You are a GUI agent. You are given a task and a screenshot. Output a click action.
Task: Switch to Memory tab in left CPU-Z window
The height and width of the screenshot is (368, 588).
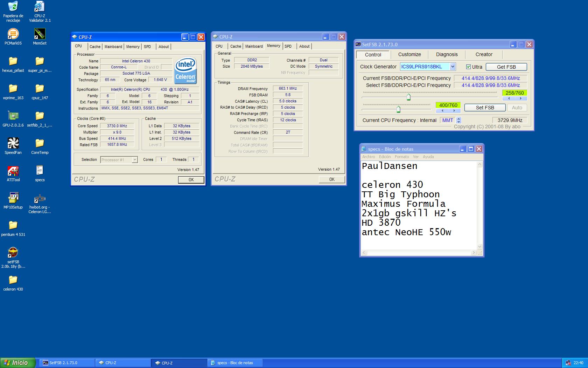tap(133, 47)
